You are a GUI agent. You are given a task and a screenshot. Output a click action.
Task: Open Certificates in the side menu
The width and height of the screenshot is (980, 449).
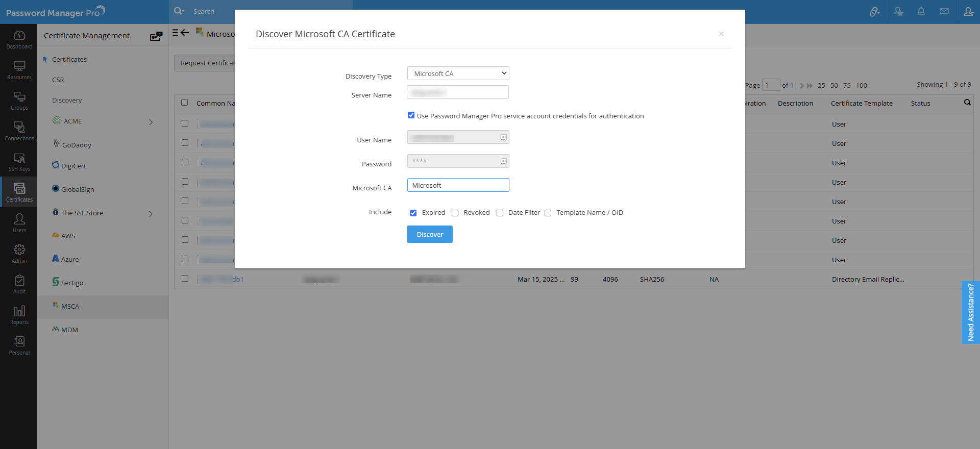(x=69, y=59)
